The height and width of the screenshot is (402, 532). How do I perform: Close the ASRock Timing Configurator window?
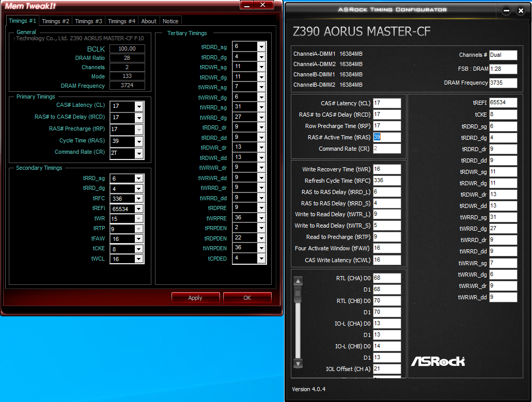coord(521,10)
